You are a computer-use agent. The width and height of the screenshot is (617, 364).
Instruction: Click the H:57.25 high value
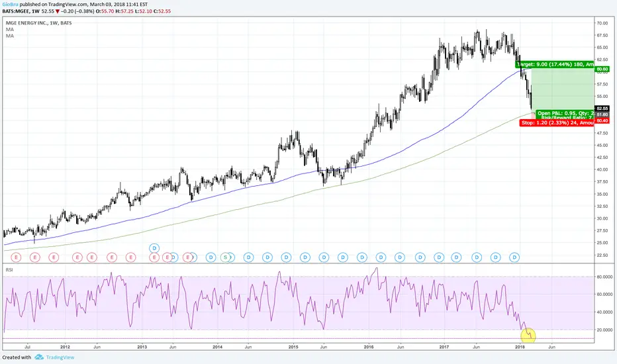point(124,11)
